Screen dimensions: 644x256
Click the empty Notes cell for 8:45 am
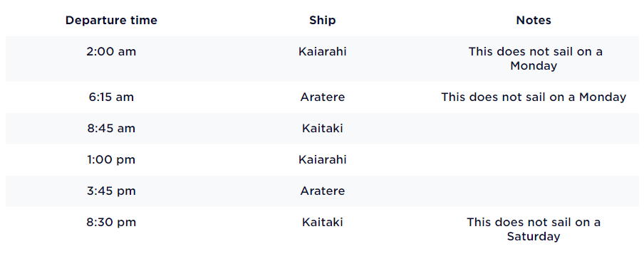(x=534, y=129)
